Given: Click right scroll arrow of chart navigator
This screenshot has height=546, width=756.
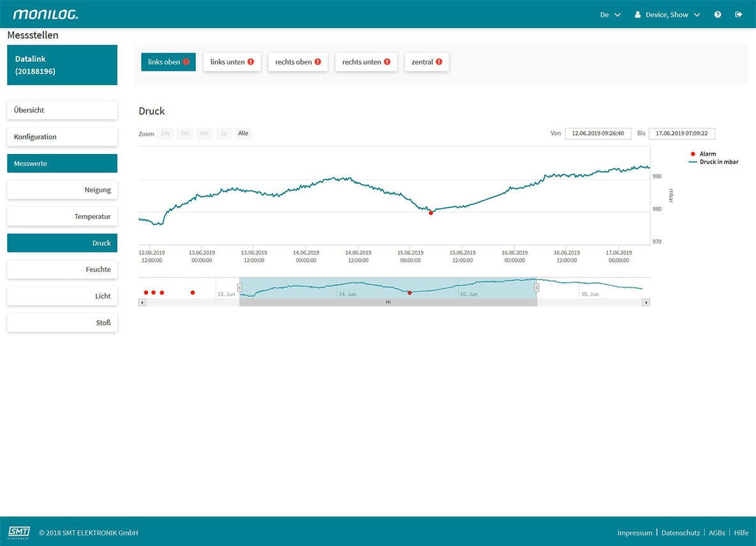Looking at the screenshot, I should (x=646, y=302).
